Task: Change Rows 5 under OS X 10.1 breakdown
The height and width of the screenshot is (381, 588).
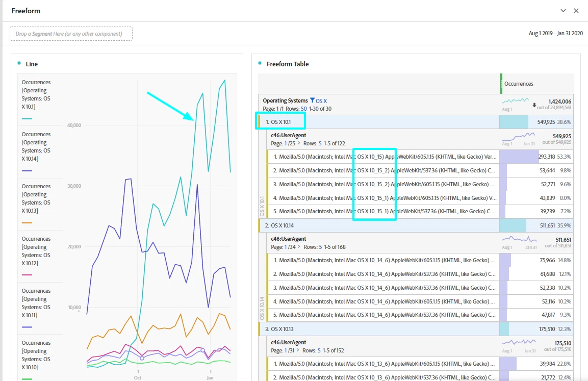Action: 320,143
